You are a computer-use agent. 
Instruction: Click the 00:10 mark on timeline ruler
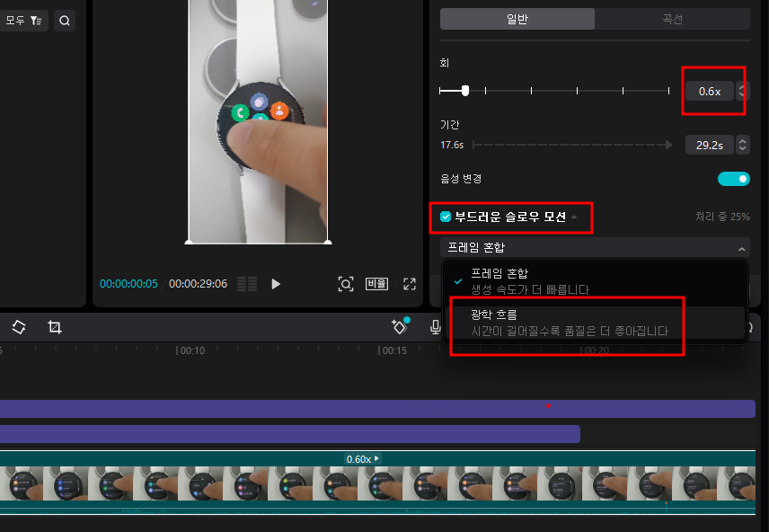[x=190, y=350]
